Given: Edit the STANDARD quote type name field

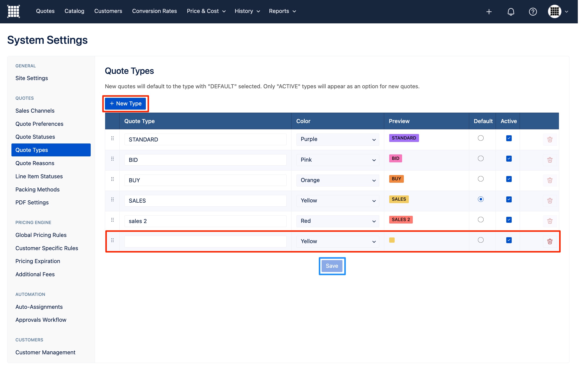Looking at the screenshot, I should pos(205,139).
